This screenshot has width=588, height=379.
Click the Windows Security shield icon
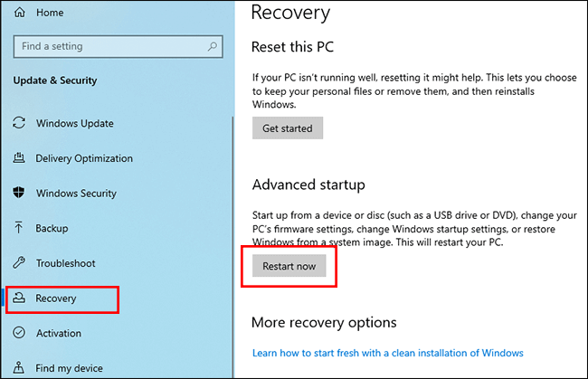[18, 194]
